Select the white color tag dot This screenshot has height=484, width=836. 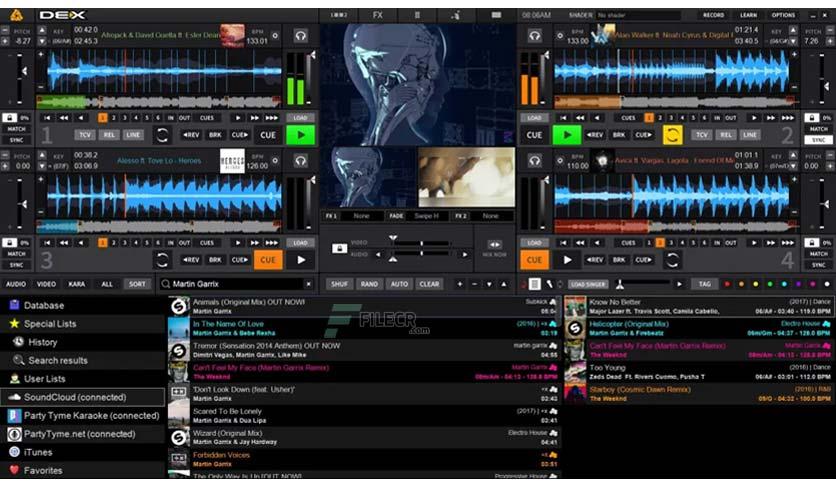[x=827, y=284]
